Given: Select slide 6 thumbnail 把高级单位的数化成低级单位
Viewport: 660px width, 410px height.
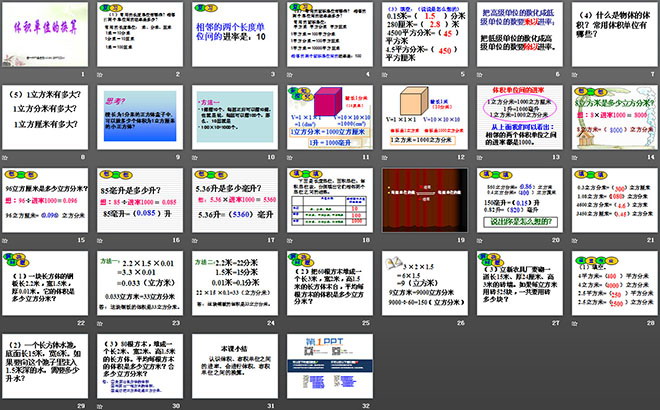Looking at the screenshot, I should (x=520, y=35).
